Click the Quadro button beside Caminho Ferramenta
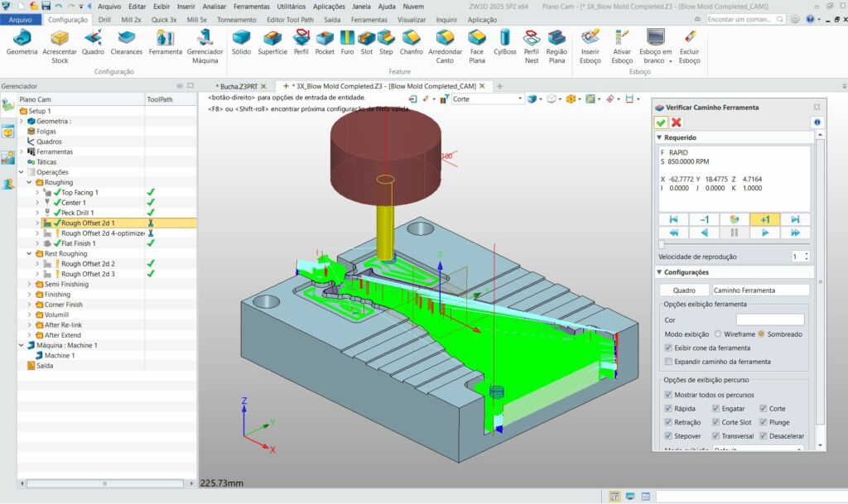This screenshot has height=504, width=848. click(683, 290)
